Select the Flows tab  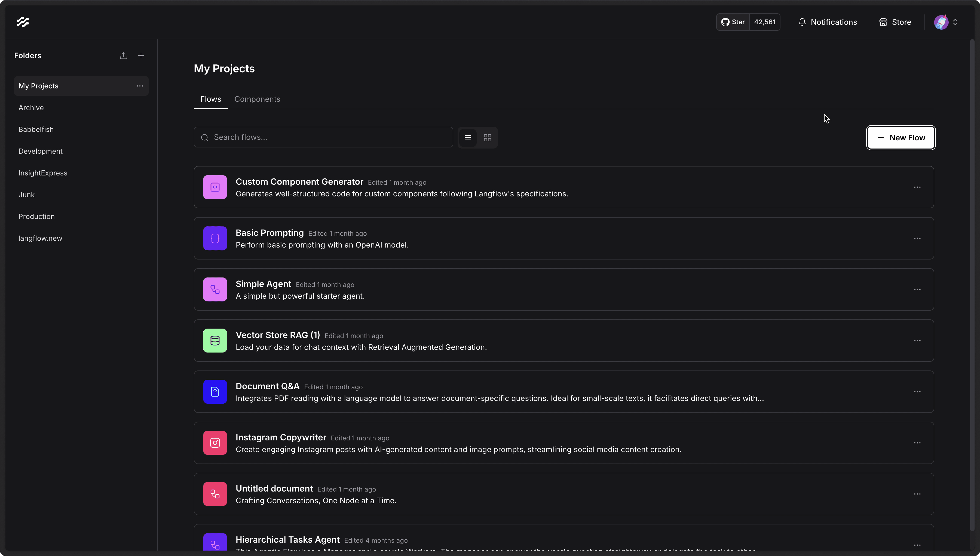pyautogui.click(x=210, y=99)
